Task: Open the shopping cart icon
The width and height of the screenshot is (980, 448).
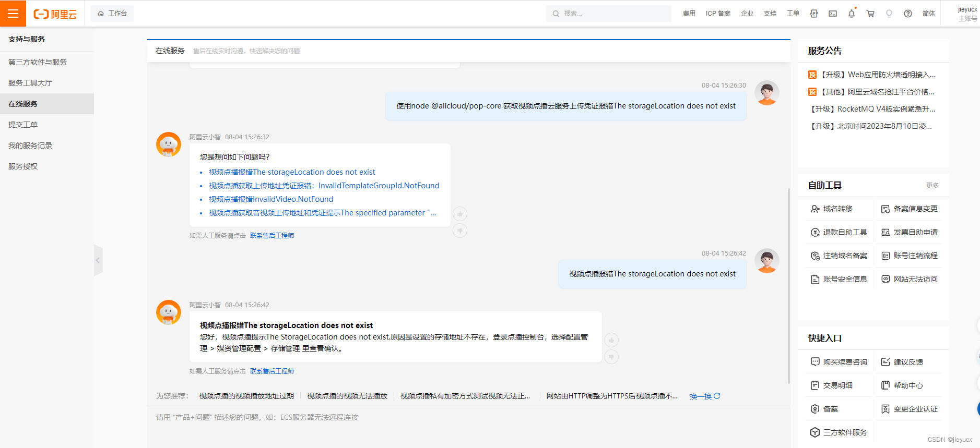Action: 870,14
